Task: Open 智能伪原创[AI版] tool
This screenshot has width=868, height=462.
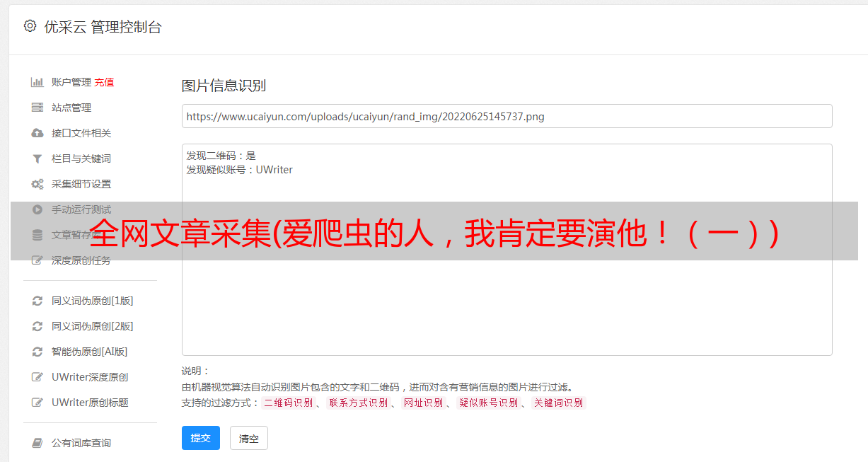Action: point(90,352)
